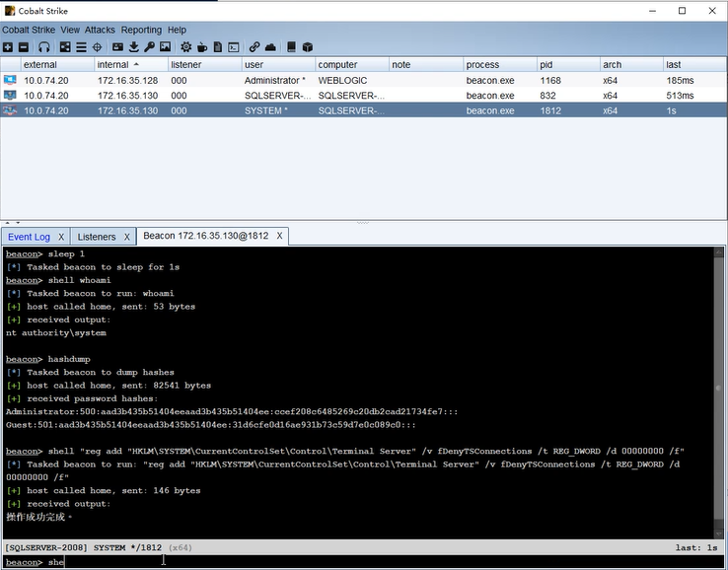The image size is (728, 570).
Task: Close the Beacon 172.16.35.130@1812 tab
Action: tap(279, 236)
